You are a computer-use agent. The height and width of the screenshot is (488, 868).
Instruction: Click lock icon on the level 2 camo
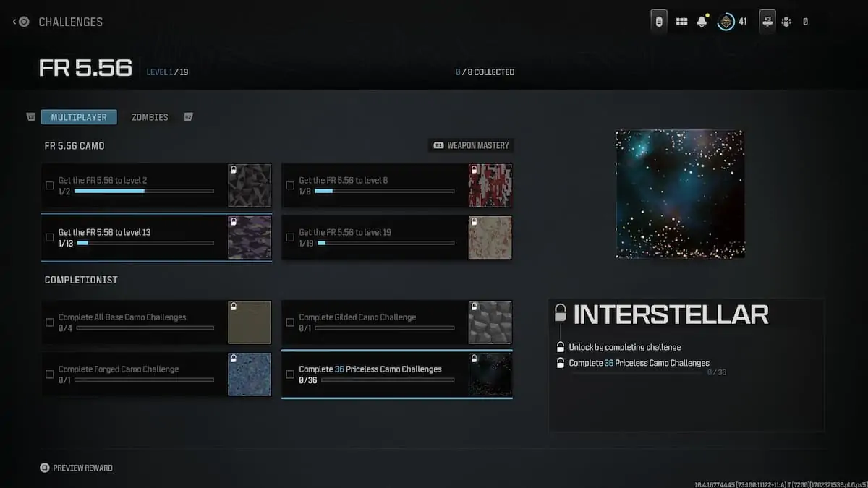(x=233, y=169)
